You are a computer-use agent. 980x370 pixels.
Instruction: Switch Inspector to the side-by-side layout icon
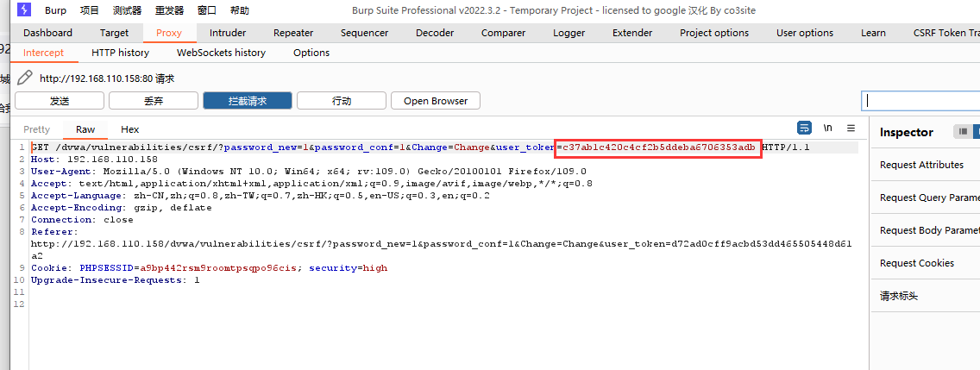tap(963, 131)
